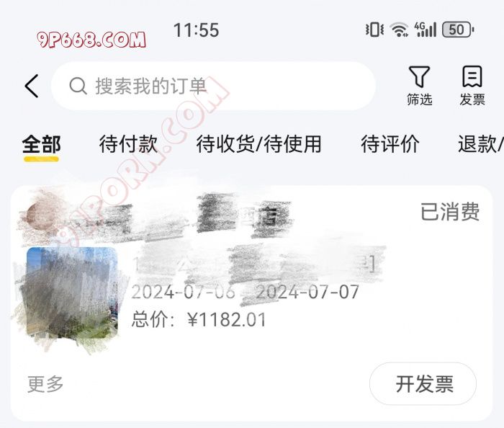504x428 pixels.
Task: Switch to the 待收货/待使用 tab
Action: click(258, 143)
